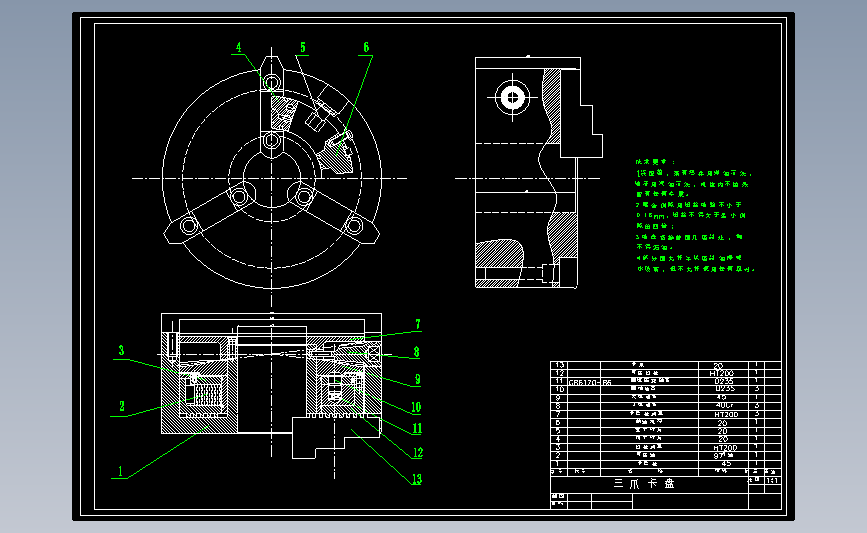Click green callout number 10
Image resolution: width=867 pixels, height=533 pixels.
click(416, 407)
